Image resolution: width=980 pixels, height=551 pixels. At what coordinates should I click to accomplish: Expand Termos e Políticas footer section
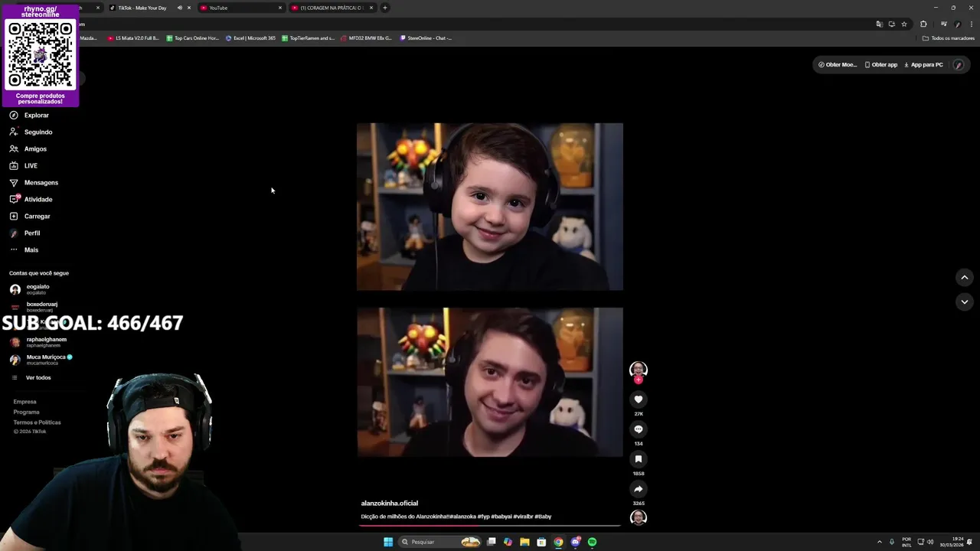[x=37, y=422]
